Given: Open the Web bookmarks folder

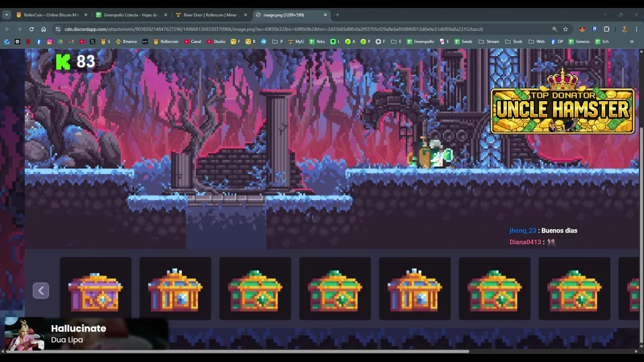Looking at the screenshot, I should click(x=536, y=42).
